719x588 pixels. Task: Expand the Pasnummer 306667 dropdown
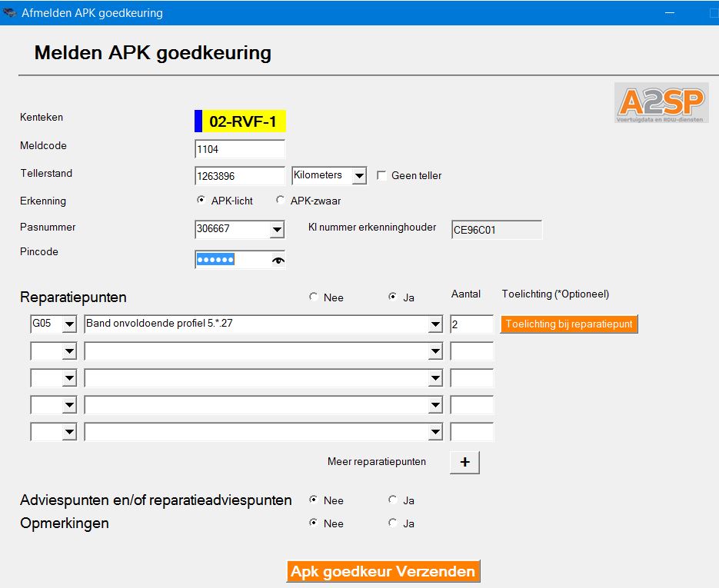277,229
